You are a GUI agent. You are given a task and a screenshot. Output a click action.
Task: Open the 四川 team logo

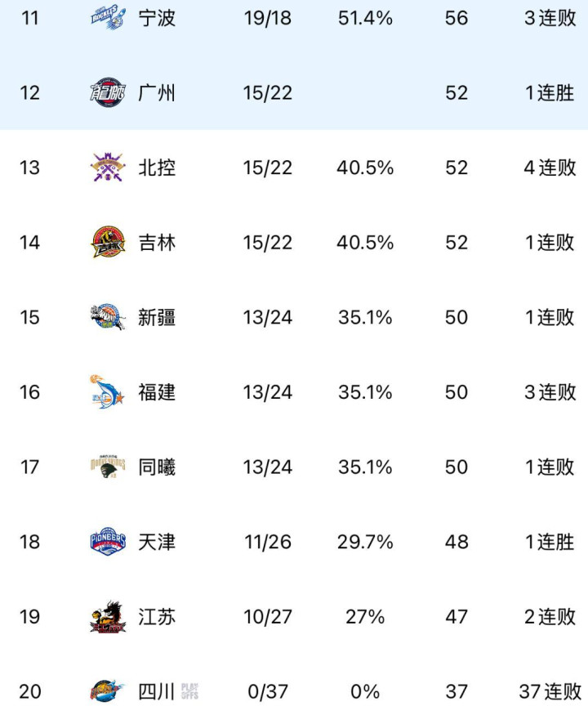tap(108, 691)
